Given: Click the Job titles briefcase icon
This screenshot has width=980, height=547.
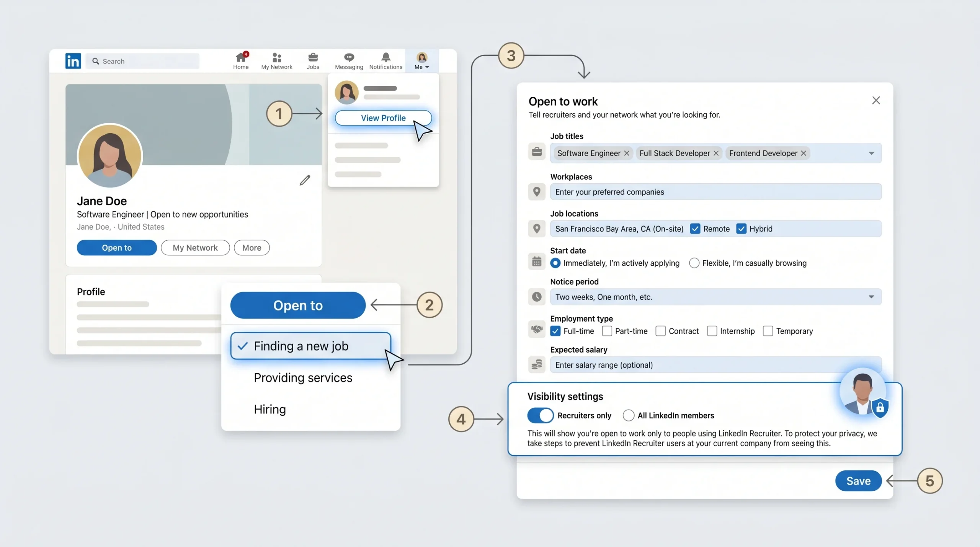Looking at the screenshot, I should click(x=537, y=152).
